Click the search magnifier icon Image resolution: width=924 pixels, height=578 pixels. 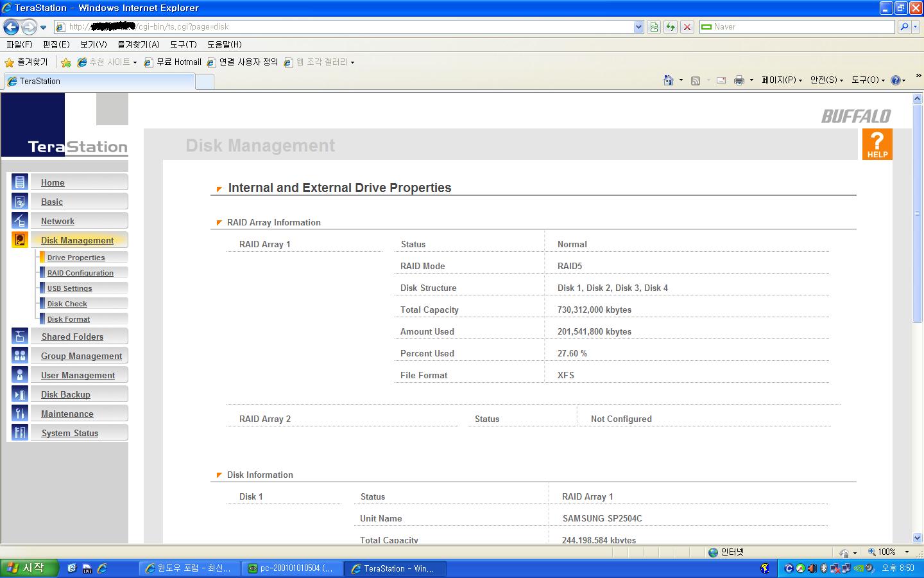[x=904, y=27]
